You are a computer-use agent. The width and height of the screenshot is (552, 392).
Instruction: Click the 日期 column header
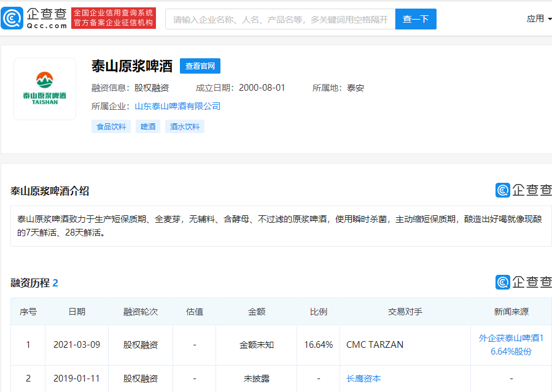pyautogui.click(x=77, y=312)
